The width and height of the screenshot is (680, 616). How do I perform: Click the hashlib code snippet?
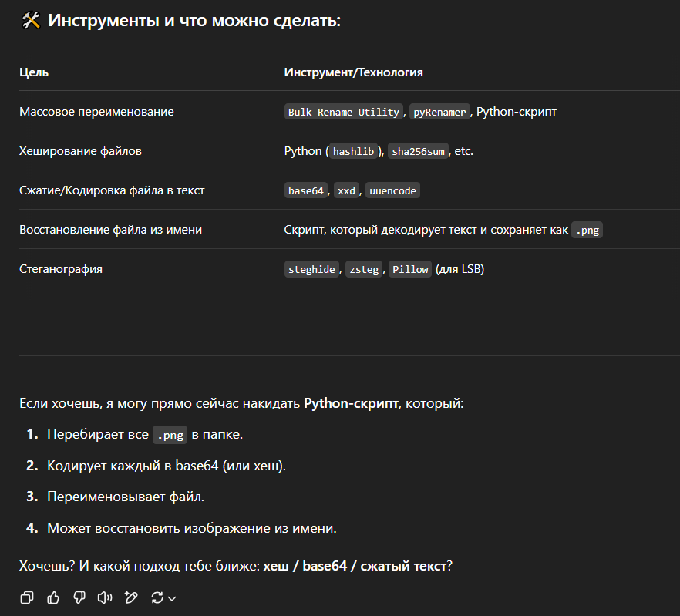pyautogui.click(x=353, y=151)
